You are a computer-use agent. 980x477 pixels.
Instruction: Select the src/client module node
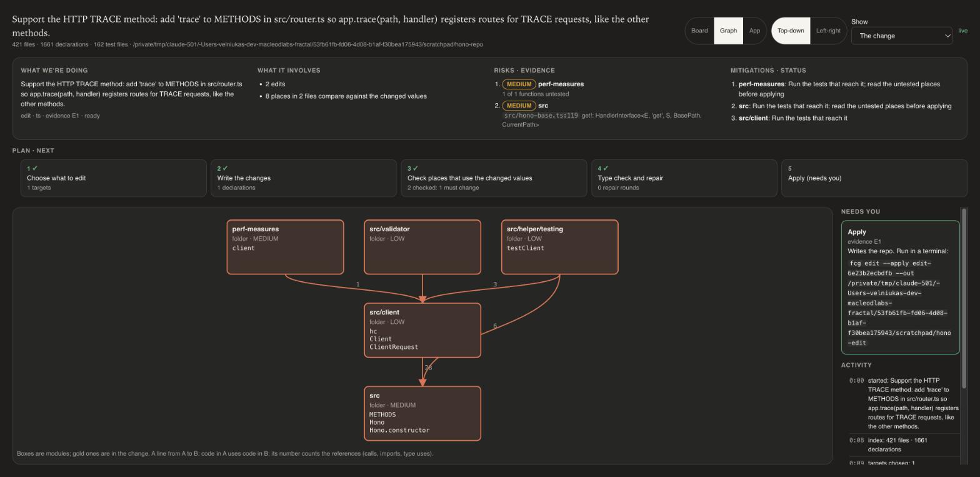coord(422,330)
